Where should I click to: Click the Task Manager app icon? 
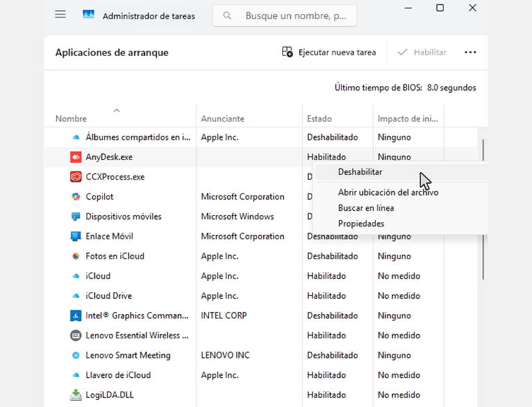89,15
